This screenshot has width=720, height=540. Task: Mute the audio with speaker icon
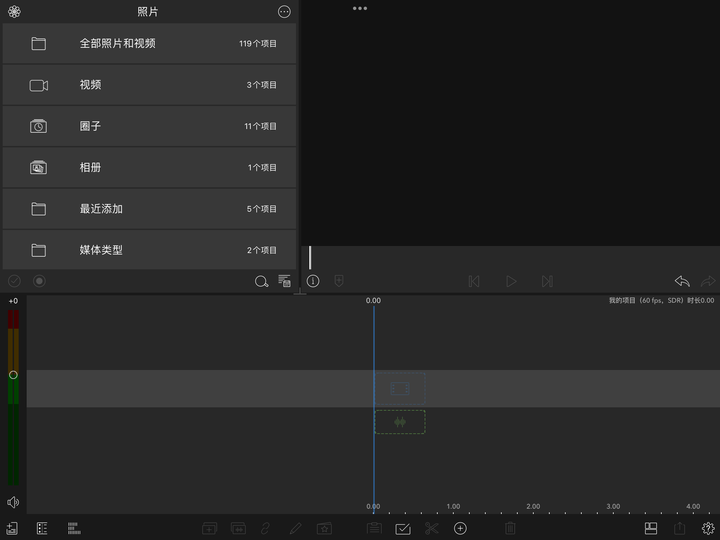point(13,502)
